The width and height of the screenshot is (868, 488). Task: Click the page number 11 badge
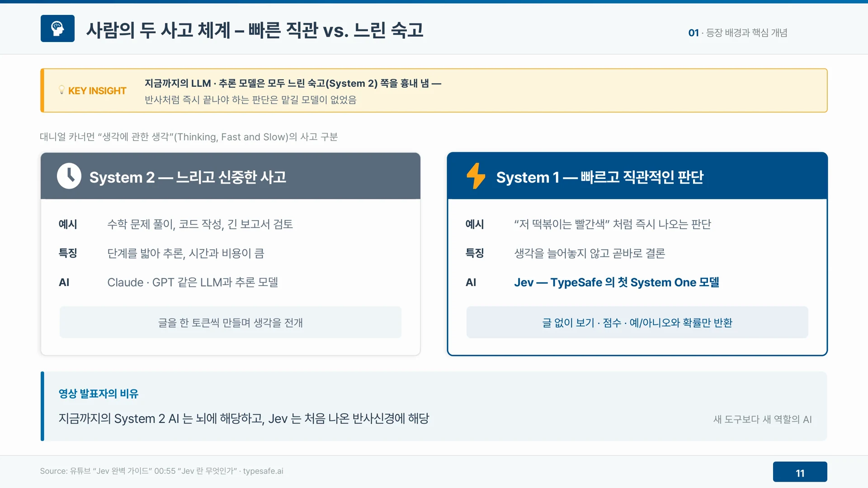click(x=800, y=472)
